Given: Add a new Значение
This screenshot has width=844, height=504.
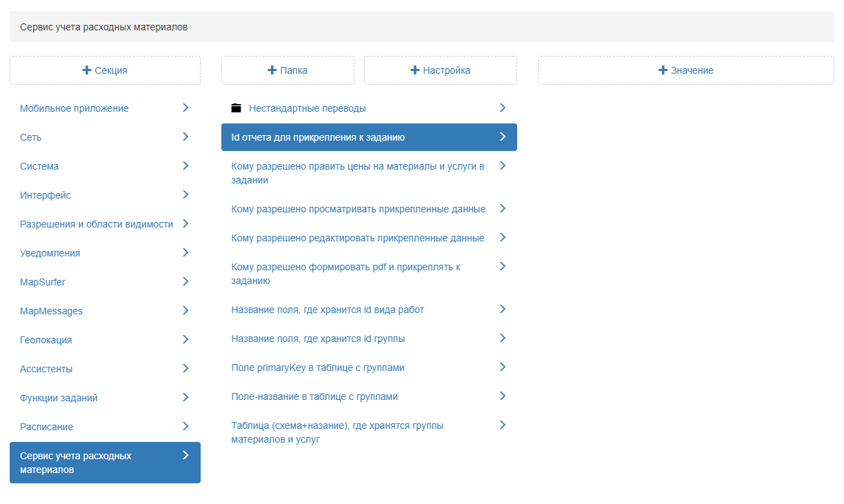Looking at the screenshot, I should (686, 70).
